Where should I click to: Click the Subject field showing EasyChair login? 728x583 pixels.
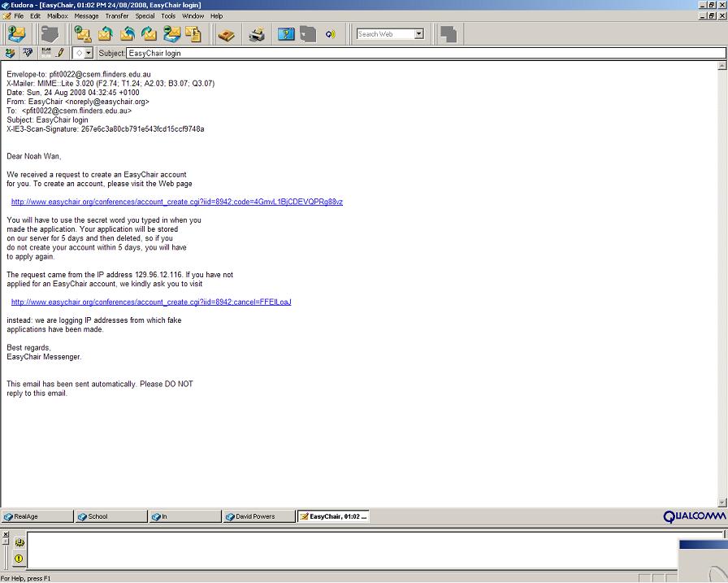click(426, 53)
